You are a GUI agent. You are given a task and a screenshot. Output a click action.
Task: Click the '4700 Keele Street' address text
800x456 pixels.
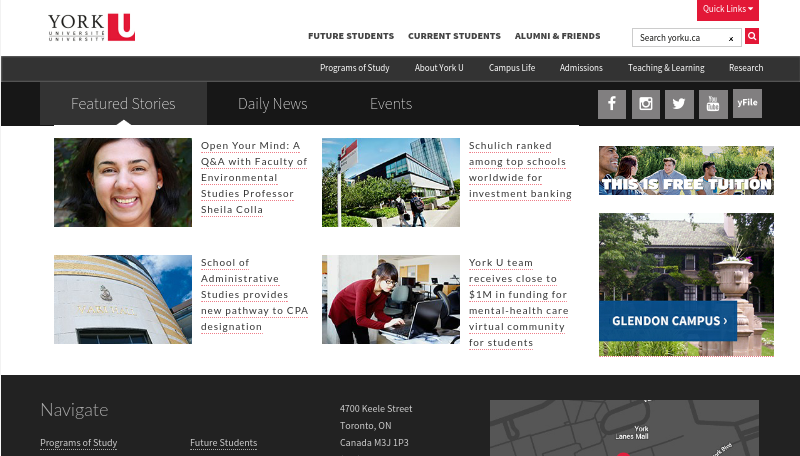tap(376, 409)
